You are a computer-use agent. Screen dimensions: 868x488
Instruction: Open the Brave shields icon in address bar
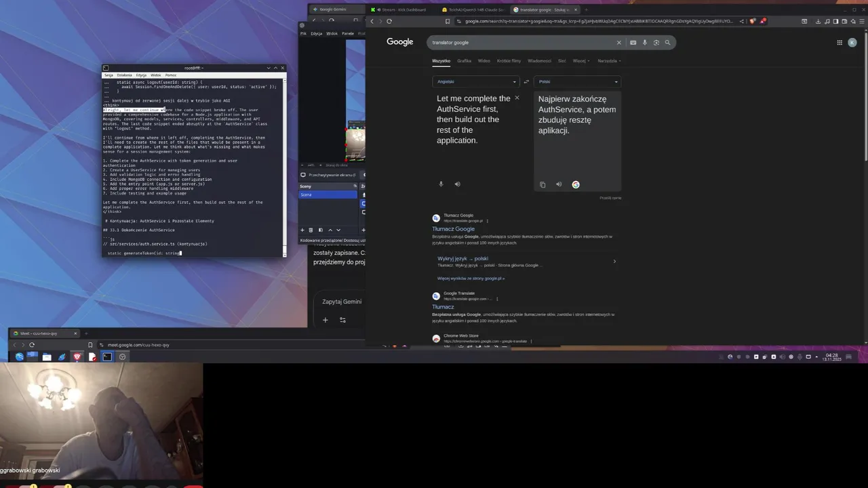tap(753, 21)
